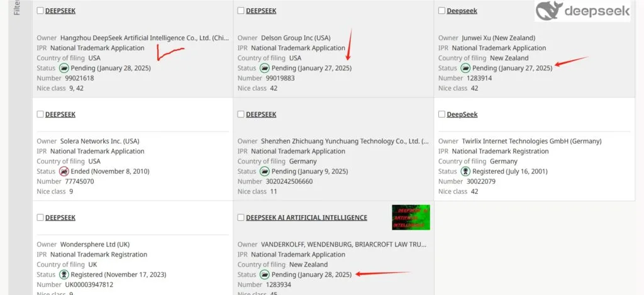Open the DEEPSEEK link owned by Solera Networks
The width and height of the screenshot is (644, 295).
[x=60, y=114]
